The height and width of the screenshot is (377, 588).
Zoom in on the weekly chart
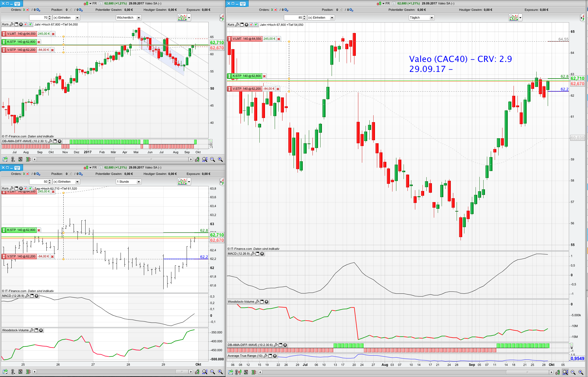[220, 159]
